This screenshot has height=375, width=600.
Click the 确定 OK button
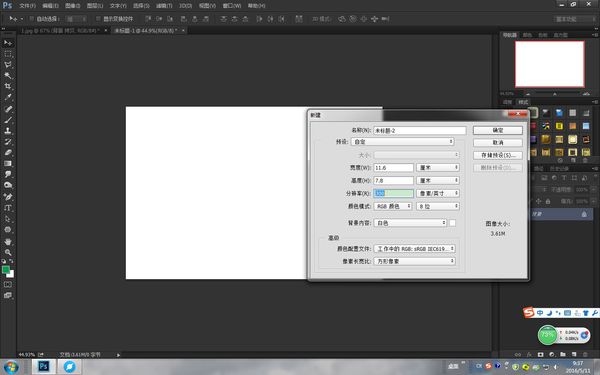coord(498,130)
